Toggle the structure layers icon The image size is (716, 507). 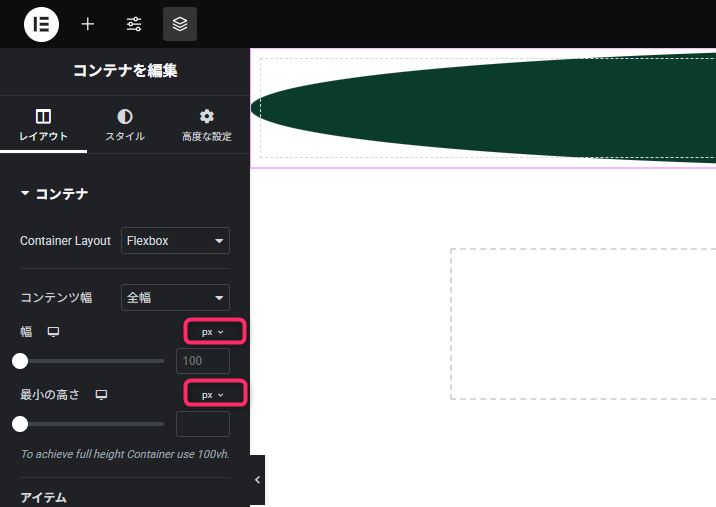[x=180, y=24]
